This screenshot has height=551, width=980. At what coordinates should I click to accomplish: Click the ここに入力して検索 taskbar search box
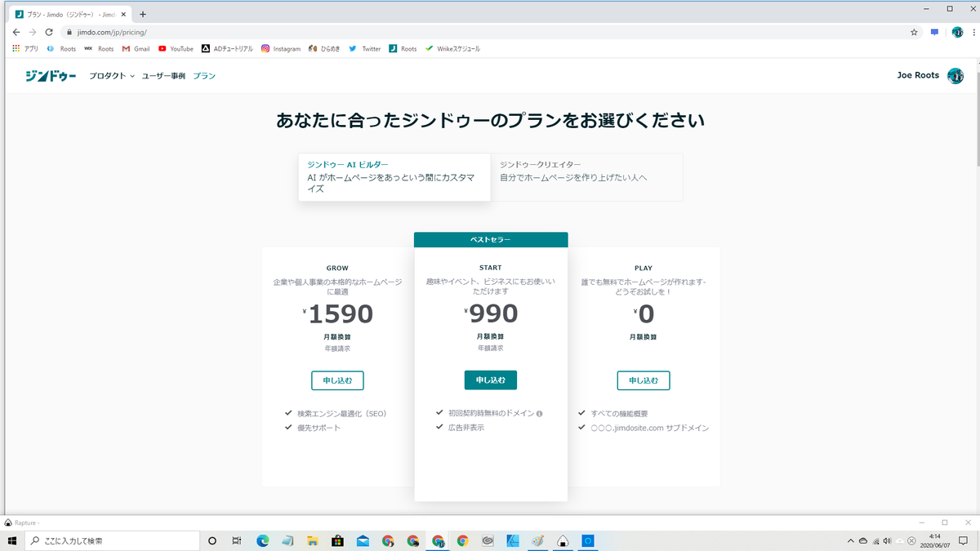113,540
